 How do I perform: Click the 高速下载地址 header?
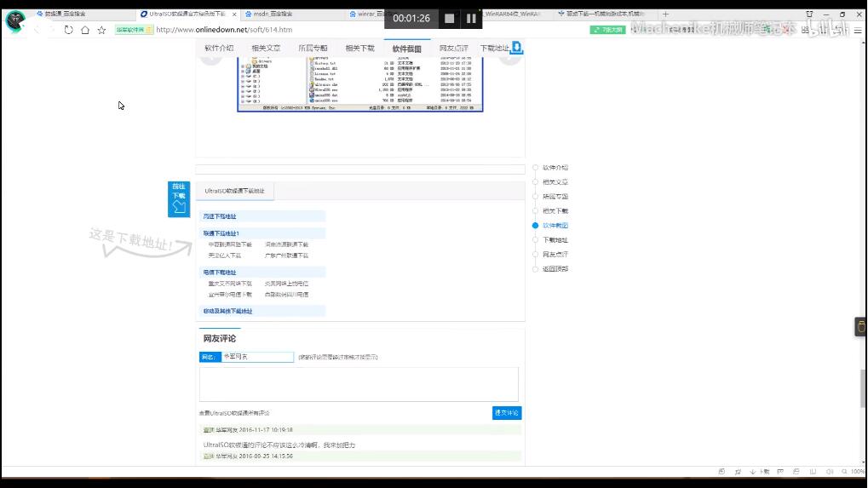(x=262, y=216)
